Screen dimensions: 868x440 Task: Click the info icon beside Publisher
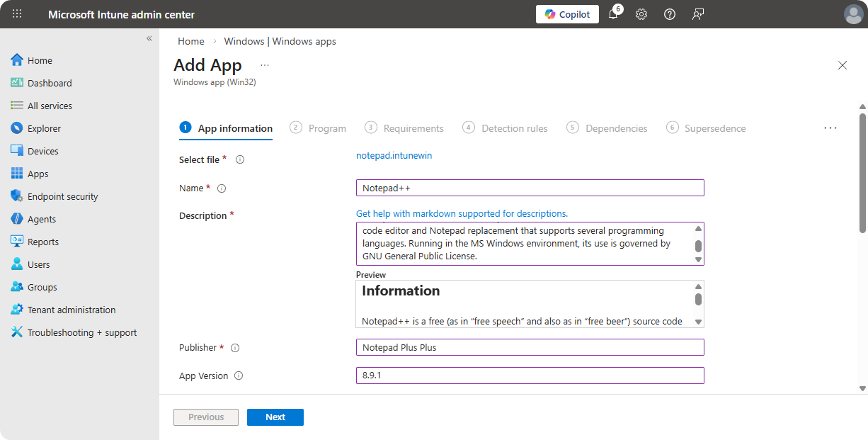(x=235, y=348)
